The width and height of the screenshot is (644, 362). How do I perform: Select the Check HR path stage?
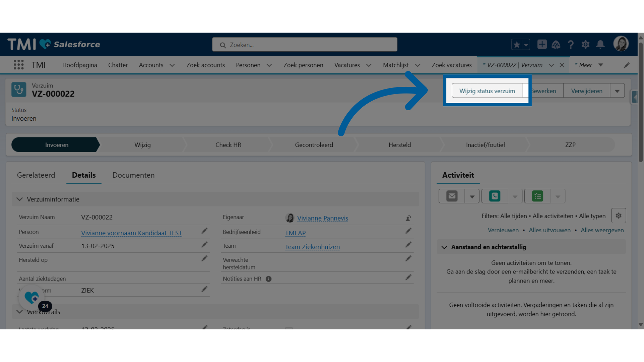(x=228, y=145)
